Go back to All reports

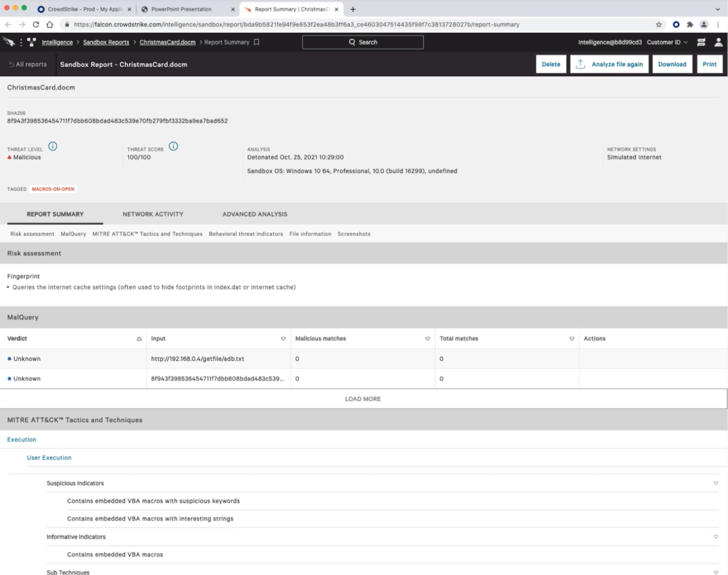(x=28, y=64)
